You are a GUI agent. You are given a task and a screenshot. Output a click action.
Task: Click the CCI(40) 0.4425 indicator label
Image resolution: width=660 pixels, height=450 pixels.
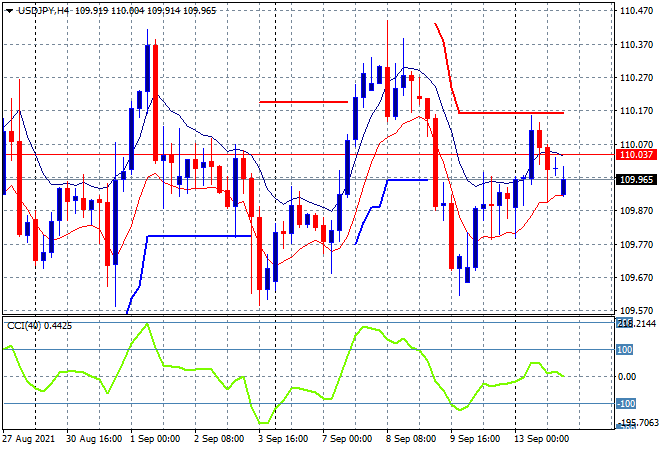pyautogui.click(x=39, y=325)
